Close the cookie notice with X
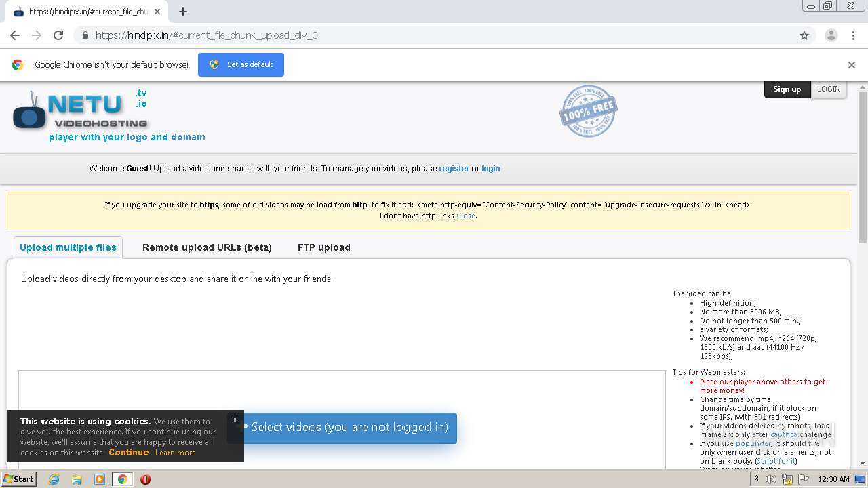The width and height of the screenshot is (868, 488). 235,420
